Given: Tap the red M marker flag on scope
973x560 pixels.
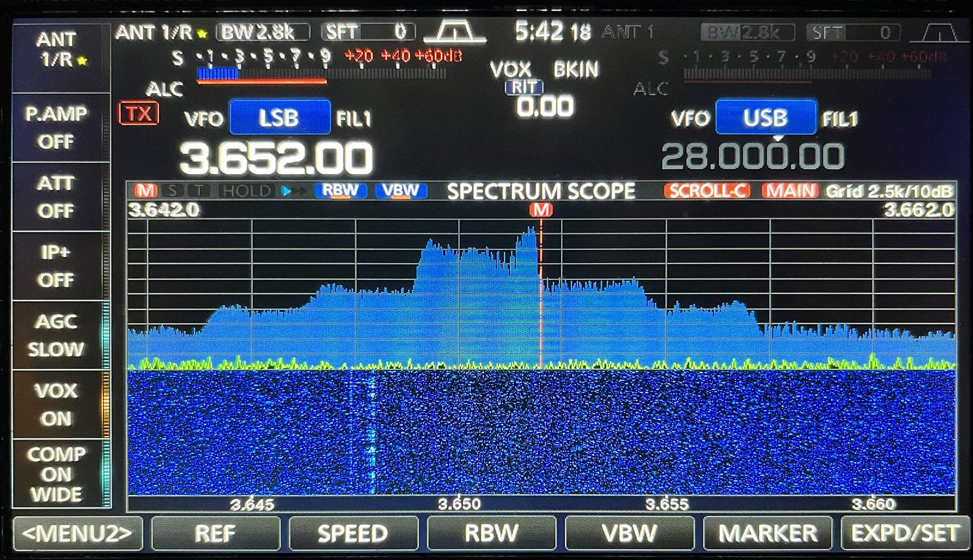Looking at the screenshot, I should click(x=540, y=210).
